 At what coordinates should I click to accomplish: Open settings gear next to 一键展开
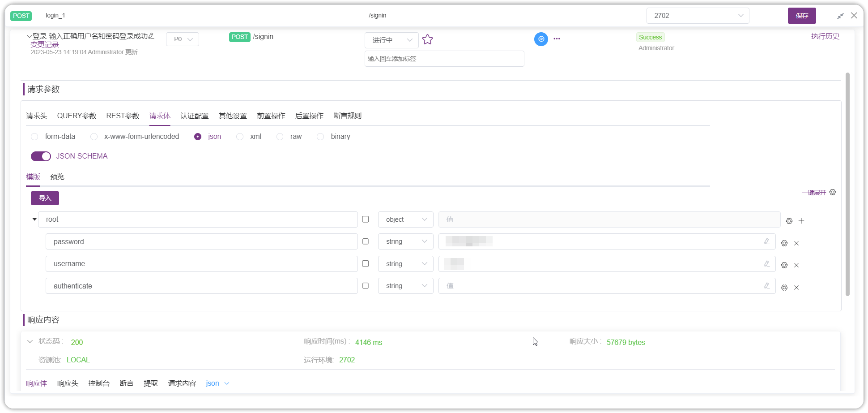point(833,192)
